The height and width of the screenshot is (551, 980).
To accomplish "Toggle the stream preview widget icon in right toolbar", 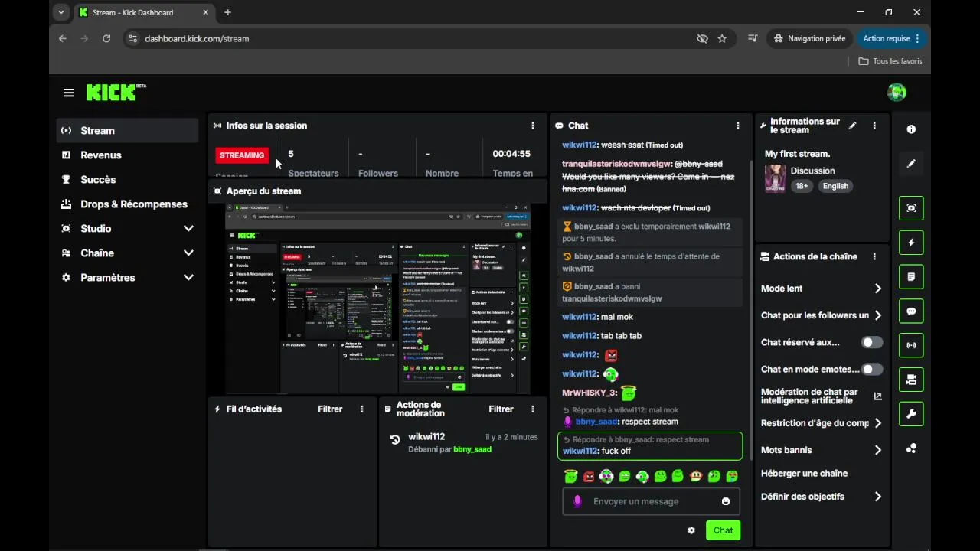I will pos(911,208).
